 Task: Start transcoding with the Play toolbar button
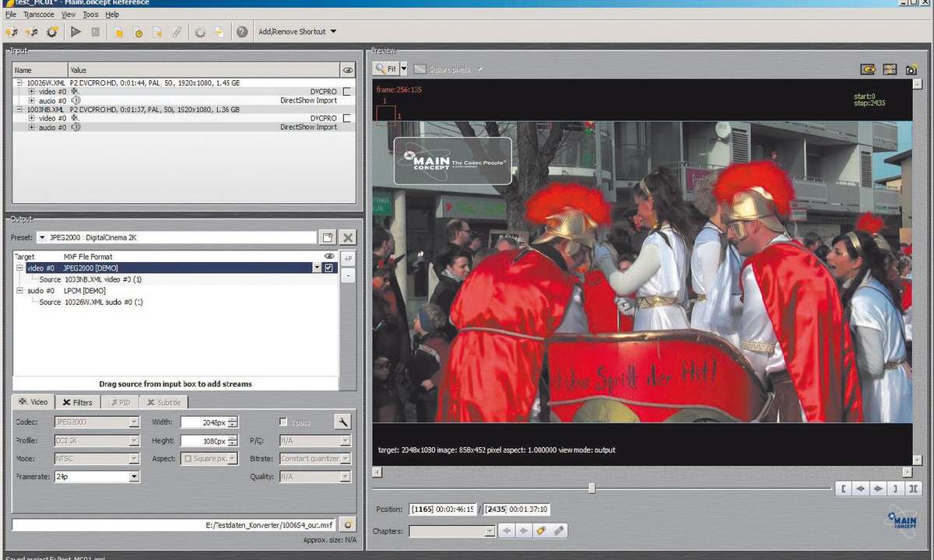(x=75, y=32)
